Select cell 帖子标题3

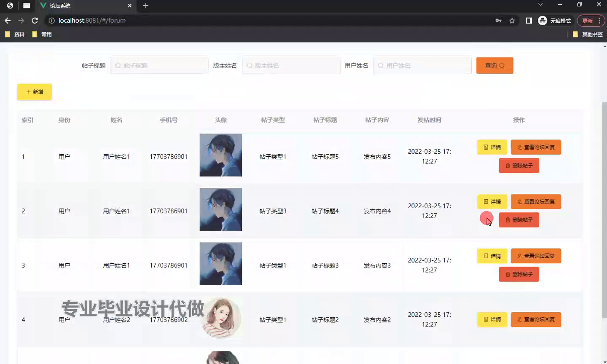(x=325, y=265)
